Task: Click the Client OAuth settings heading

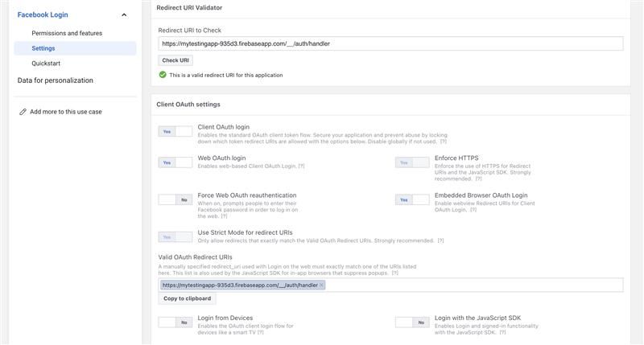Action: click(188, 105)
